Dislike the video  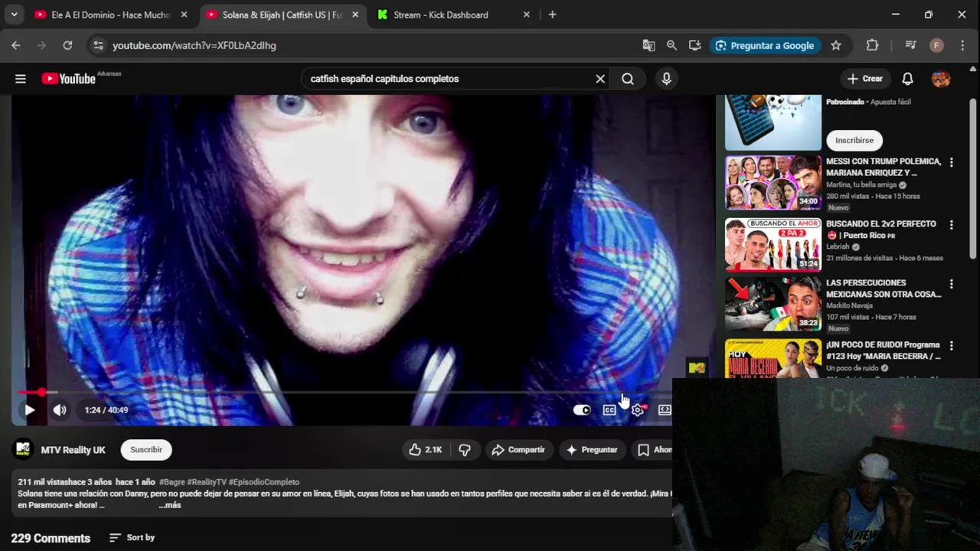[x=465, y=450]
